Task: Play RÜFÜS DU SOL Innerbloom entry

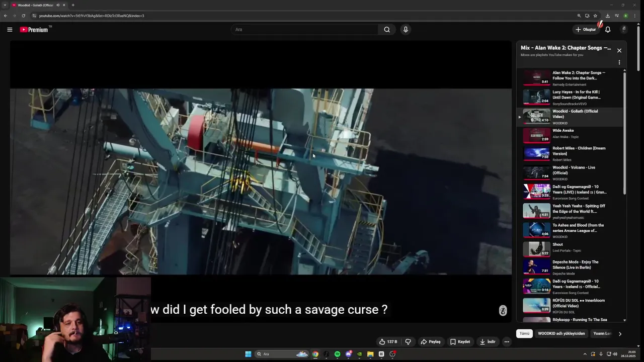Action: (570, 306)
